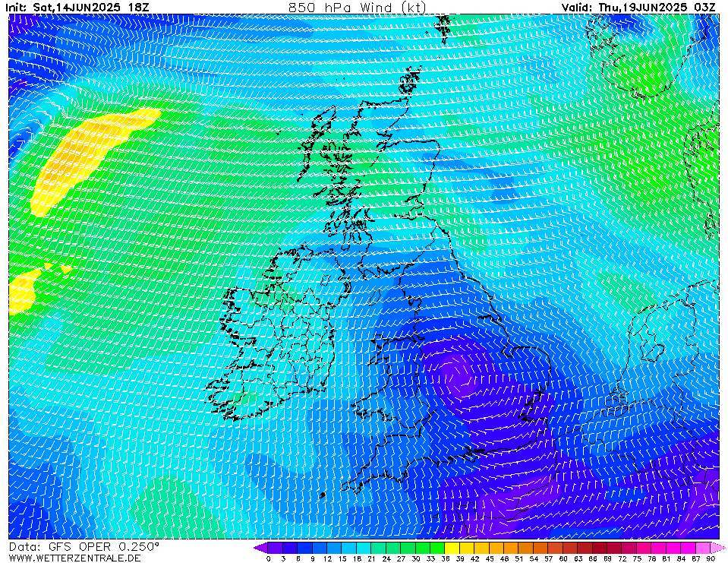Open the WWW.WETTERZENTRALE.DE link text
728x563 pixels.
point(74,558)
